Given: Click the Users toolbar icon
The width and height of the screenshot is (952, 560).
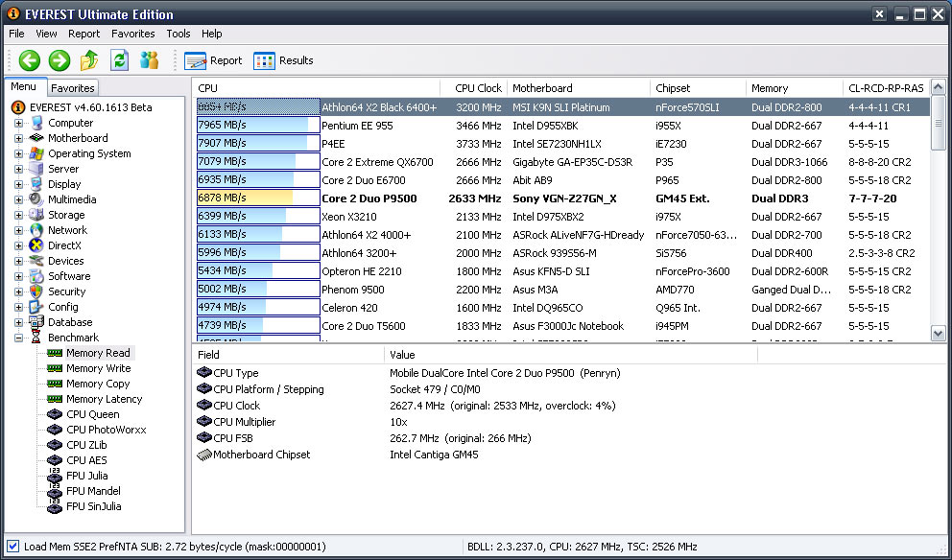Looking at the screenshot, I should (149, 60).
